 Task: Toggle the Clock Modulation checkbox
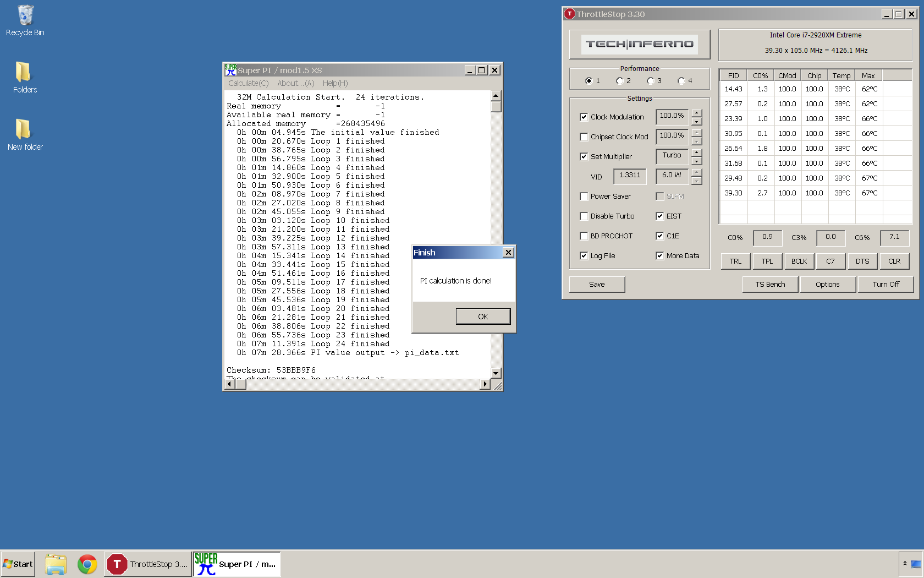584,117
